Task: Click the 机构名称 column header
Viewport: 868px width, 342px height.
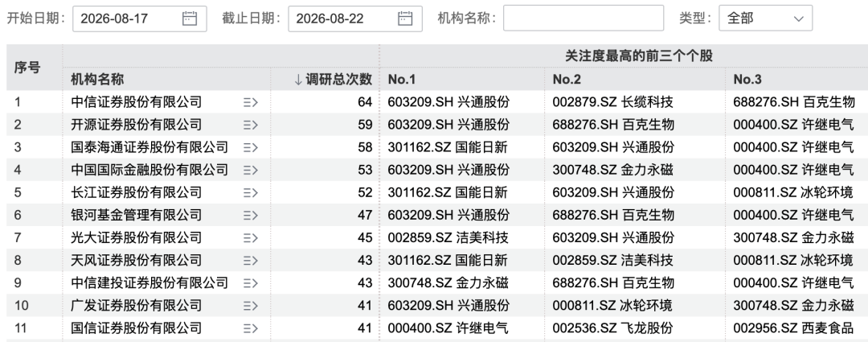Action: coord(97,80)
